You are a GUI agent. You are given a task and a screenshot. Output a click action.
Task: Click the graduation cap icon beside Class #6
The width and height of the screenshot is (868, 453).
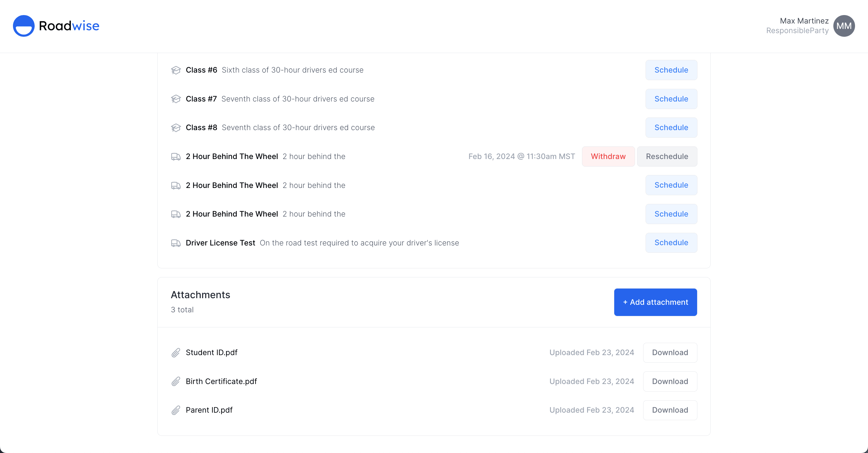click(176, 70)
